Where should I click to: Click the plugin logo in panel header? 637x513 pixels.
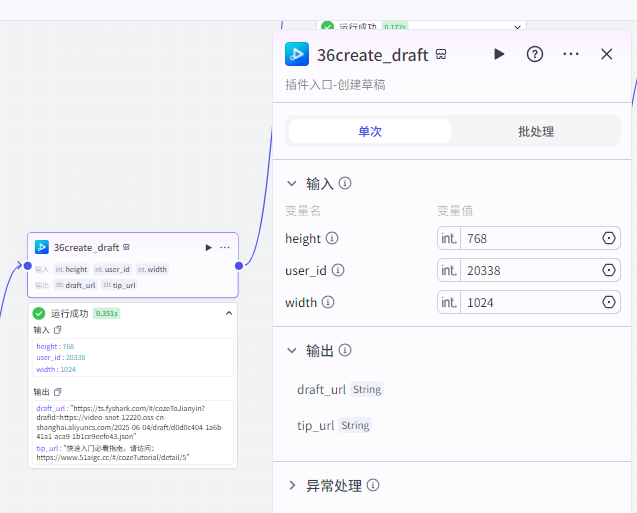tap(297, 54)
